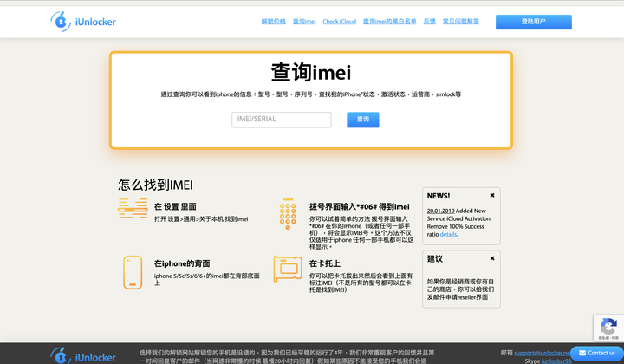
Task: Close the 建议 suggestion box
Action: point(492,258)
